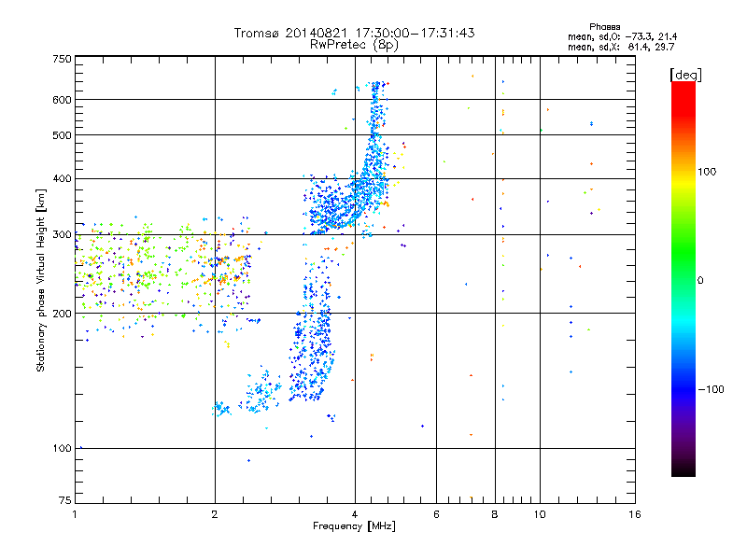Click x-axis tick label '6'
747x560 pixels.
[x=436, y=514]
